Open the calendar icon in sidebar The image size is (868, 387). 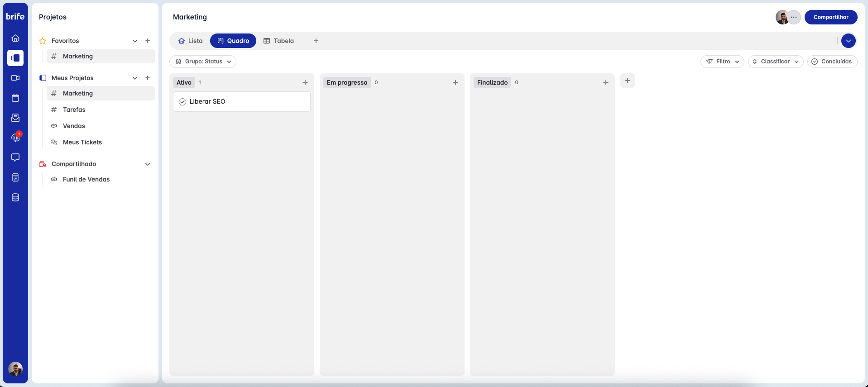(x=15, y=98)
